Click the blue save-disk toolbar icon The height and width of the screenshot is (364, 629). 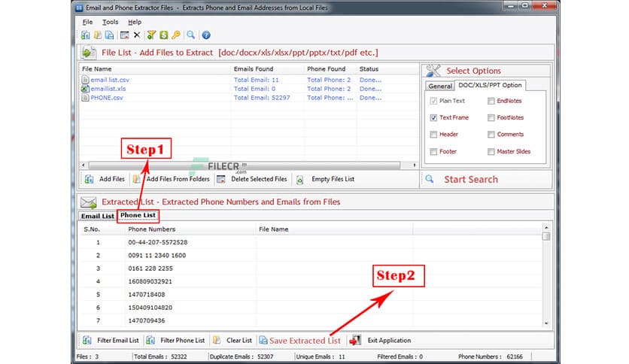[x=109, y=35]
